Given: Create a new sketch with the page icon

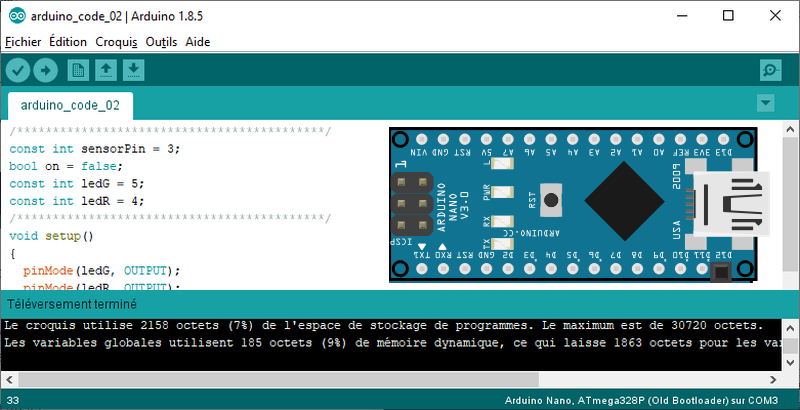Looking at the screenshot, I should 78,70.
